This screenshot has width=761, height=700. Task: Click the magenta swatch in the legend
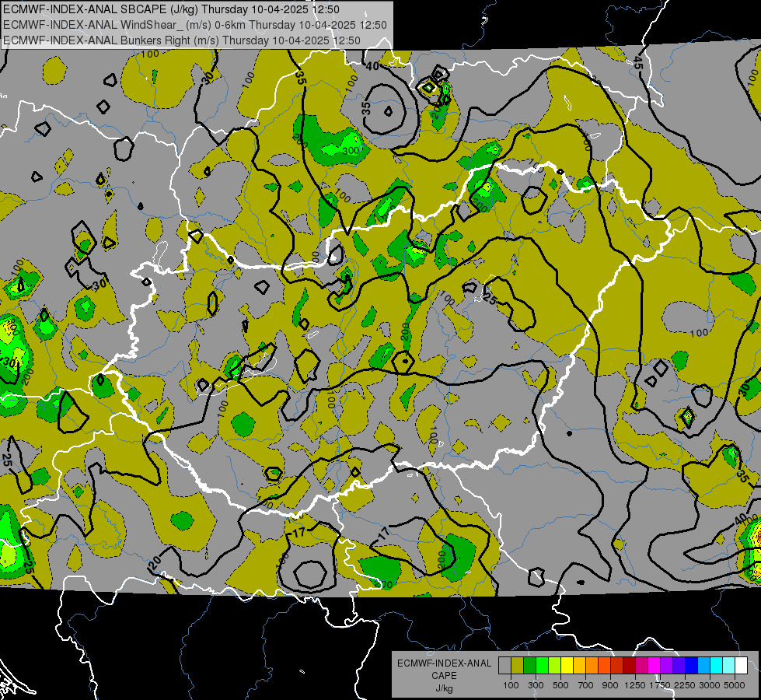click(x=654, y=666)
